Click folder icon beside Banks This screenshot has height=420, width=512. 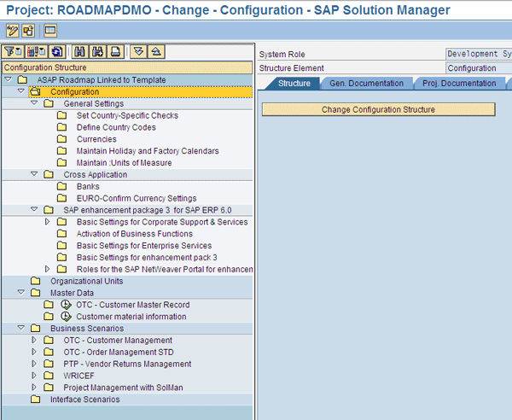pyautogui.click(x=61, y=186)
